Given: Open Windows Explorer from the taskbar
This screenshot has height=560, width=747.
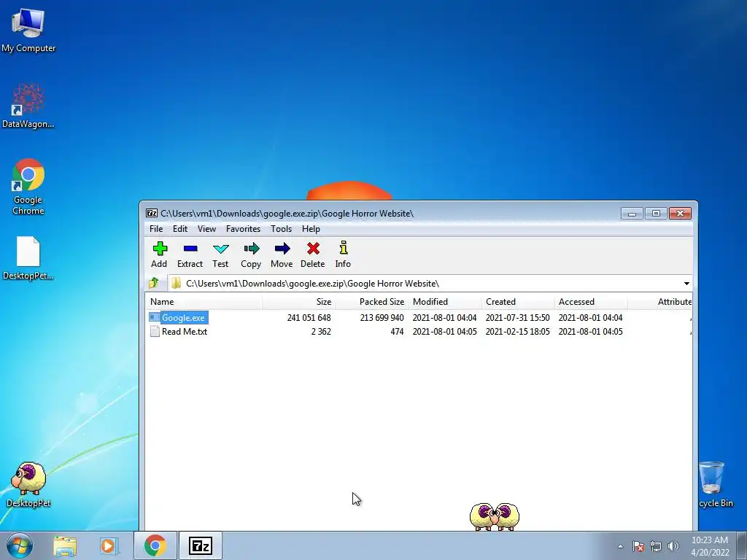Looking at the screenshot, I should (65, 545).
